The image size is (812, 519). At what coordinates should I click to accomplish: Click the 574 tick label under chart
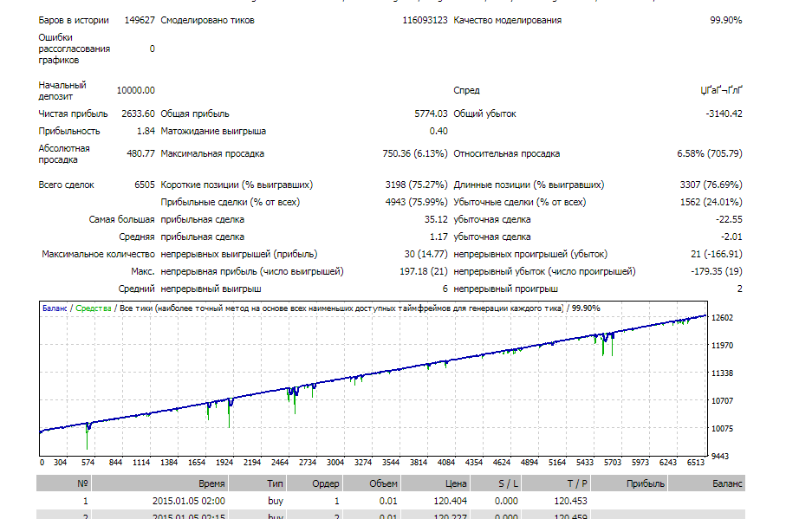point(88,462)
